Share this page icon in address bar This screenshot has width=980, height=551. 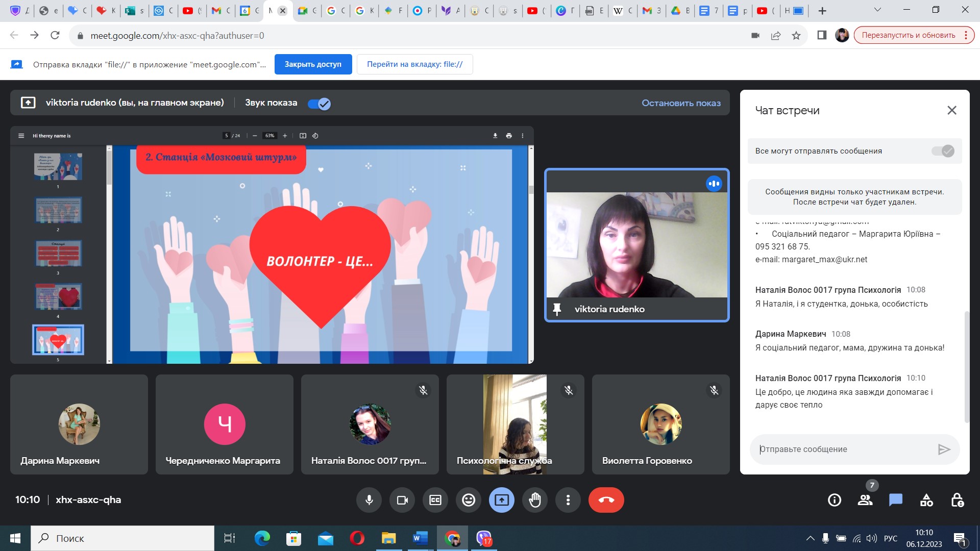pos(776,35)
